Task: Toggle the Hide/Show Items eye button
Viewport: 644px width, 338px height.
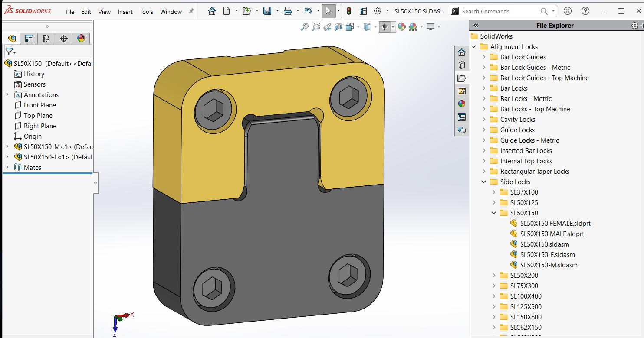Action: (384, 27)
